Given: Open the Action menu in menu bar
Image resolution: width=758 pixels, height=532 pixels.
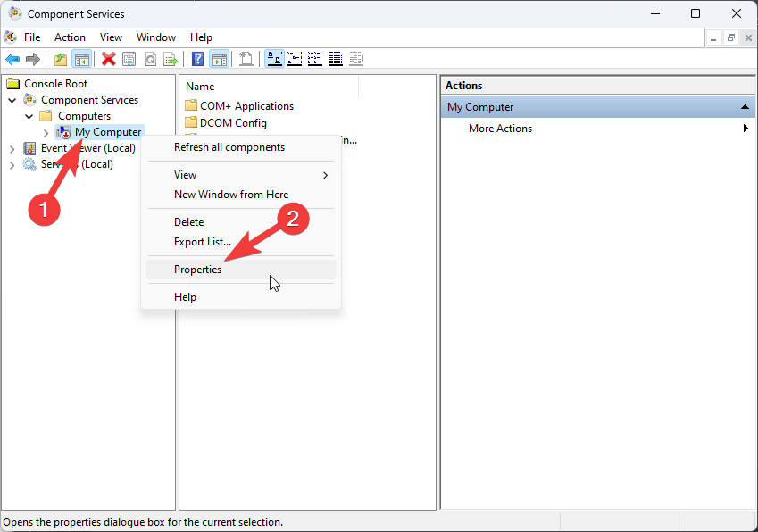Looking at the screenshot, I should (70, 37).
